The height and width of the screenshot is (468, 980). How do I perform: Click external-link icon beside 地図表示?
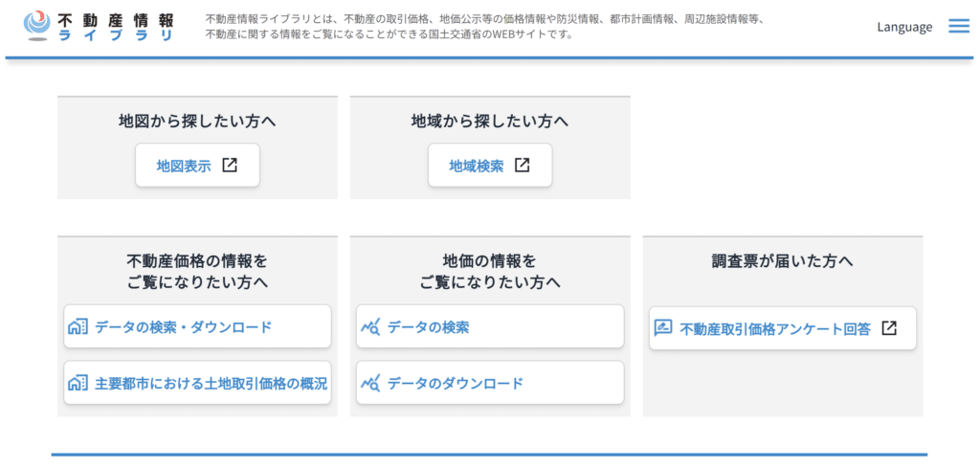click(230, 165)
